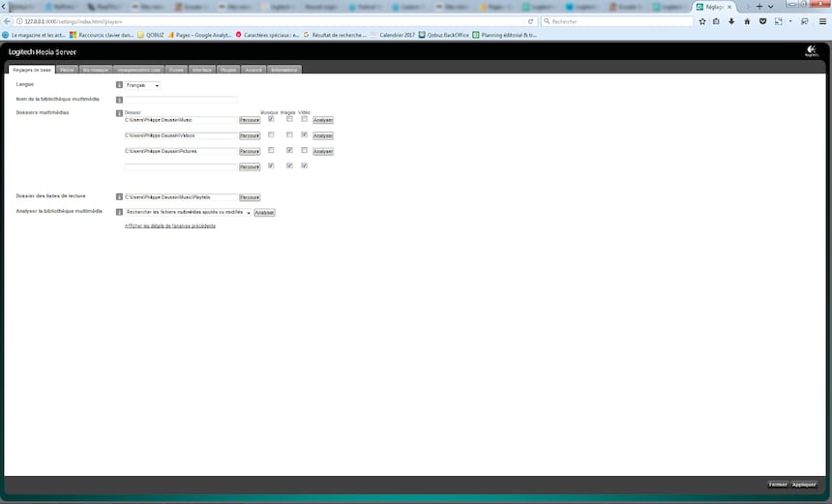Uncheck Vidéo for the Videos folder
Screen dimensions: 832x504
point(304,134)
